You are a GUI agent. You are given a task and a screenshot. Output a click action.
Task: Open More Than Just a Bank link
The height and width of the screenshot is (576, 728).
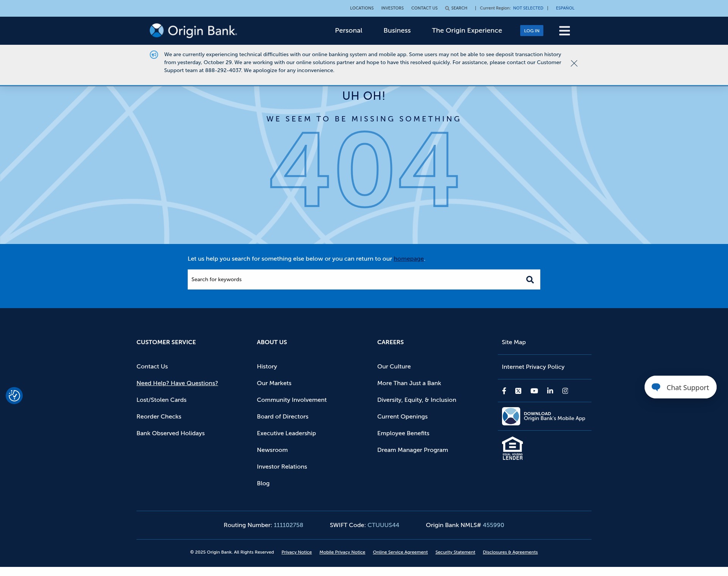pyautogui.click(x=409, y=383)
